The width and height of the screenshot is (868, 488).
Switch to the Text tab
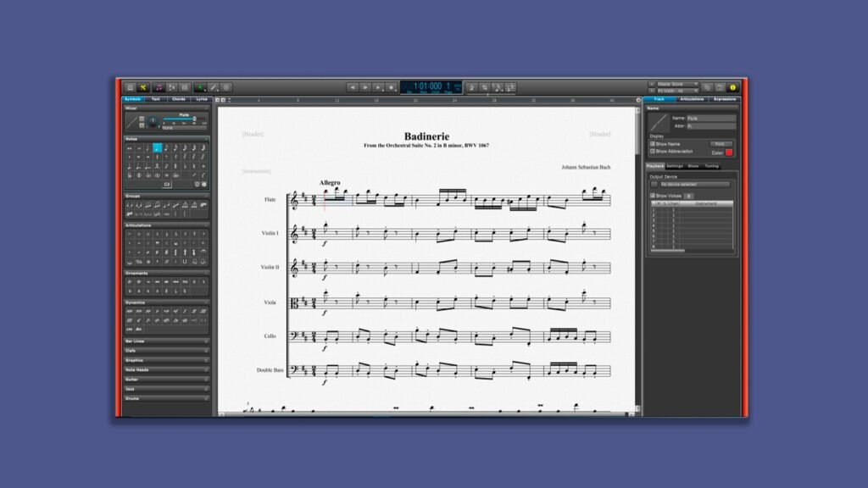(x=156, y=99)
